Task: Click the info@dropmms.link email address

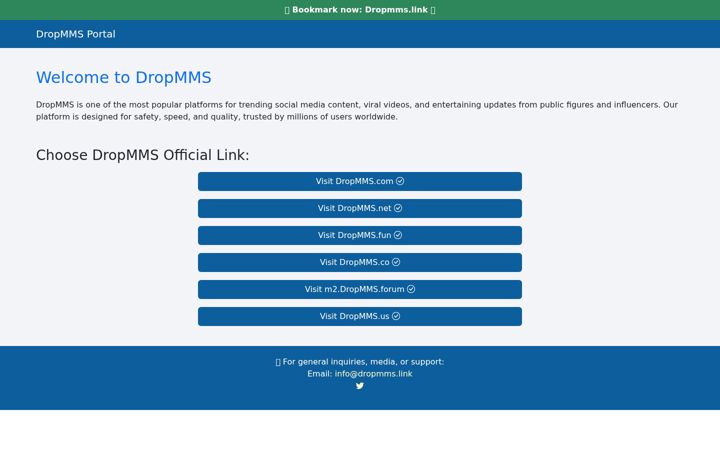Action: coord(373,374)
